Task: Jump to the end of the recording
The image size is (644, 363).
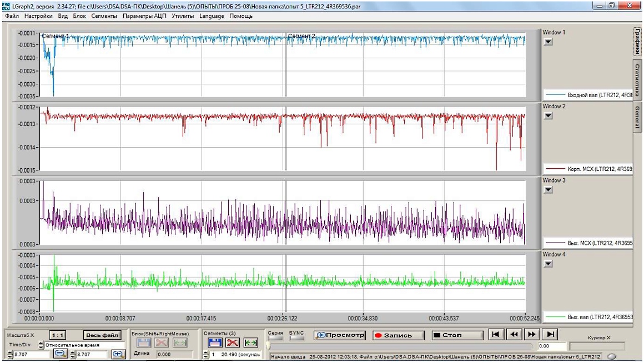Action: click(x=550, y=334)
